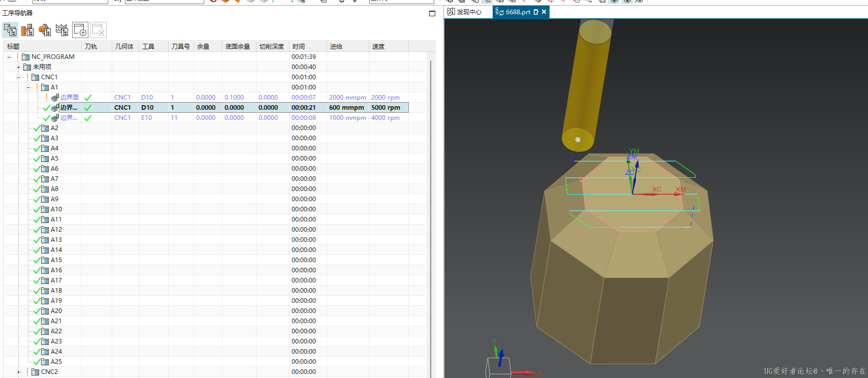Select the A25 program group

[56, 362]
